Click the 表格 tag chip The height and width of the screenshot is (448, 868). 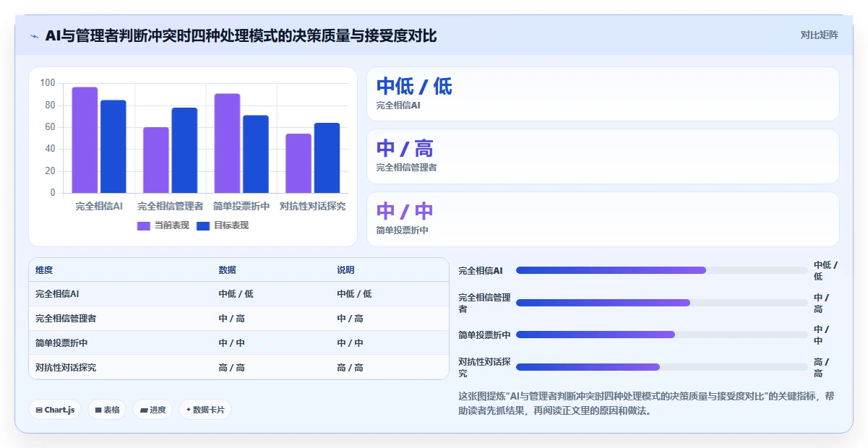coord(107,410)
